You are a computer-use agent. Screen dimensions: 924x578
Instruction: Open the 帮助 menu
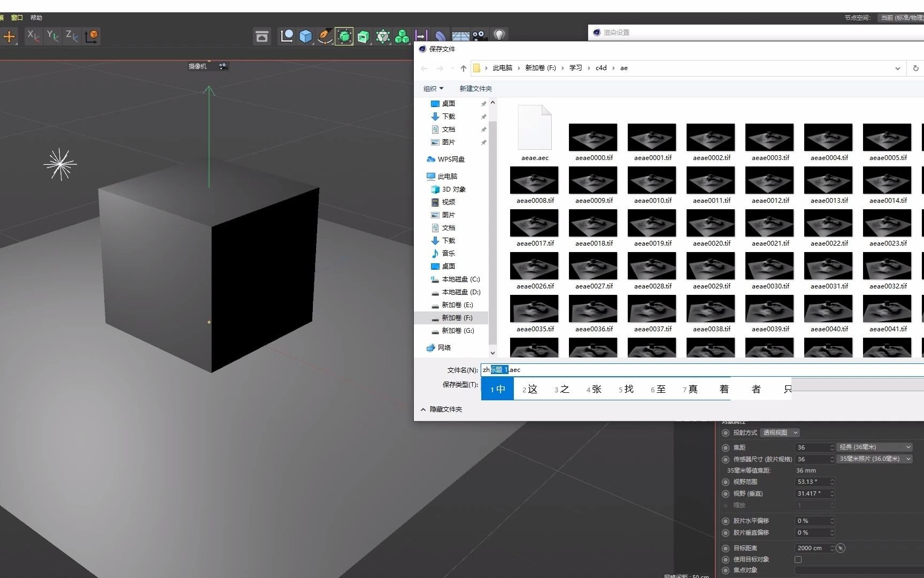(36, 17)
